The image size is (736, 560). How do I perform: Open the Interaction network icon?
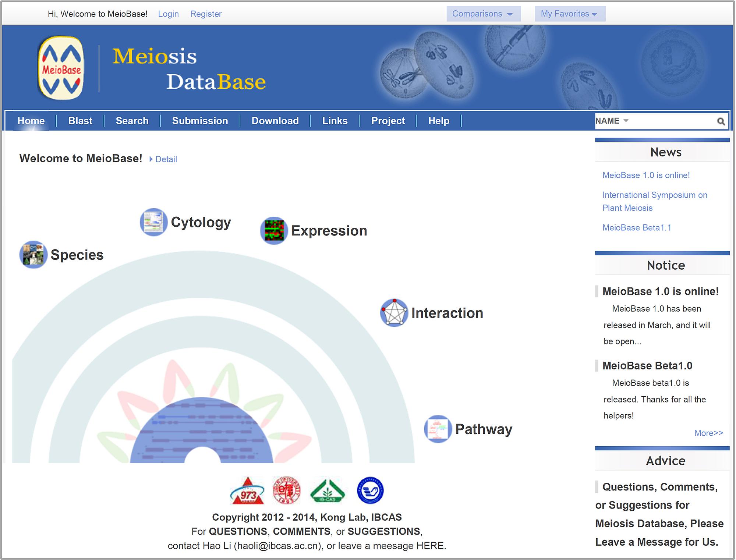394,313
